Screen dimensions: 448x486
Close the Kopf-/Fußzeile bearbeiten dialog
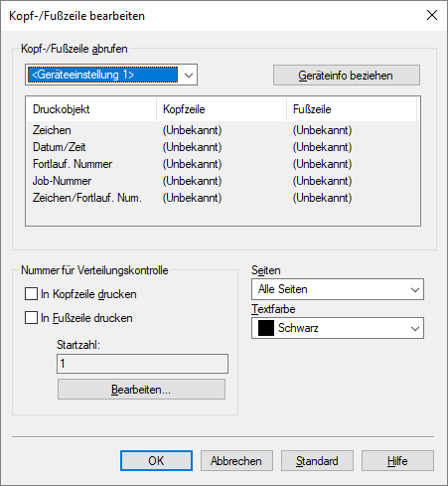click(x=432, y=15)
